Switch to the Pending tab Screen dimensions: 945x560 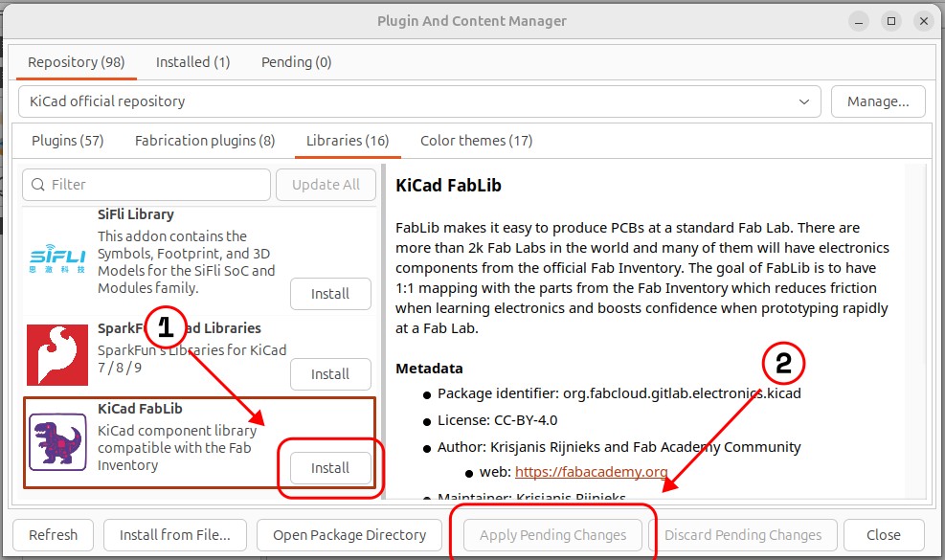tap(296, 61)
